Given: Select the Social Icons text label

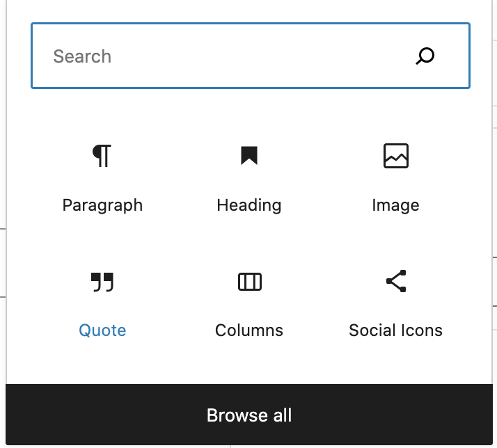Looking at the screenshot, I should point(395,330).
